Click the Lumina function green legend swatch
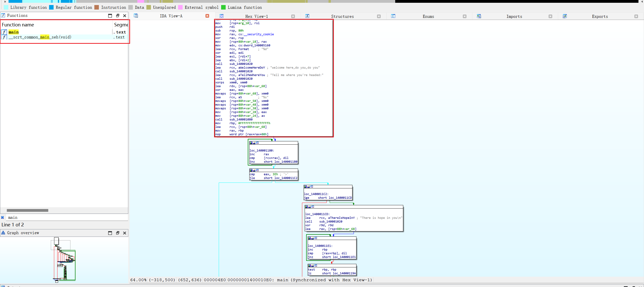This screenshot has width=644, height=287. pos(223,7)
